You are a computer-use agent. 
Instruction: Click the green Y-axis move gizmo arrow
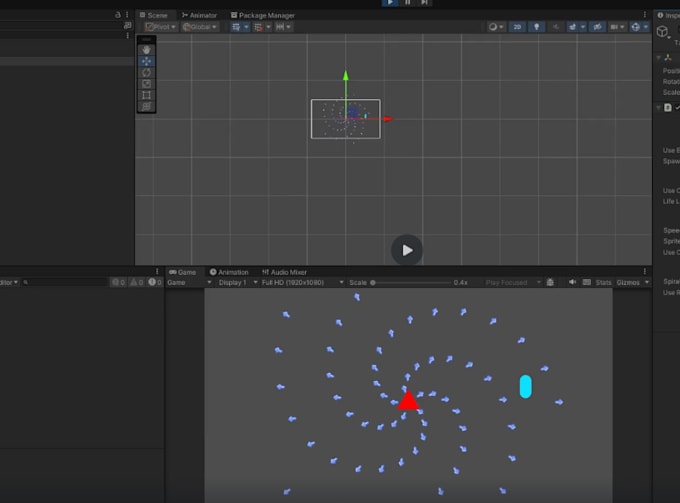346,75
